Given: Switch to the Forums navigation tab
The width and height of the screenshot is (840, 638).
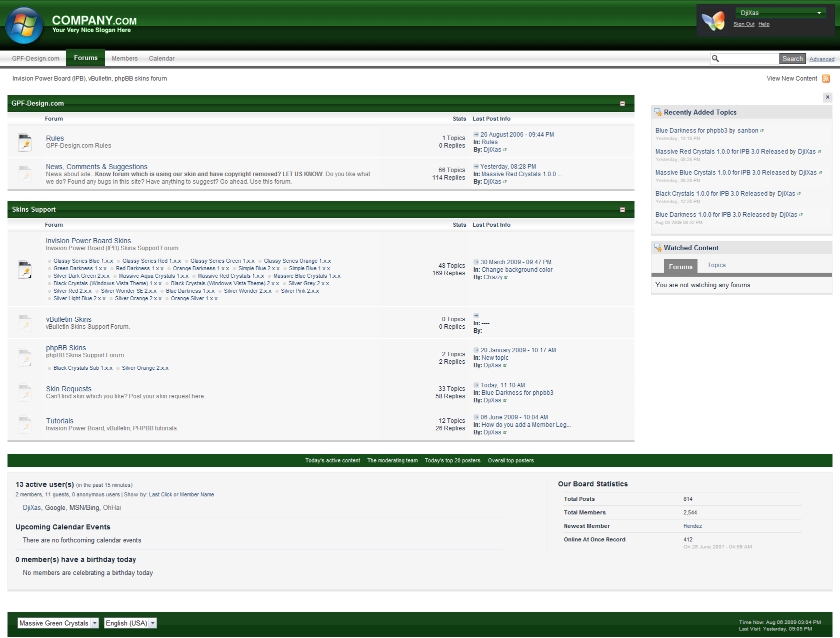Looking at the screenshot, I should [86, 58].
